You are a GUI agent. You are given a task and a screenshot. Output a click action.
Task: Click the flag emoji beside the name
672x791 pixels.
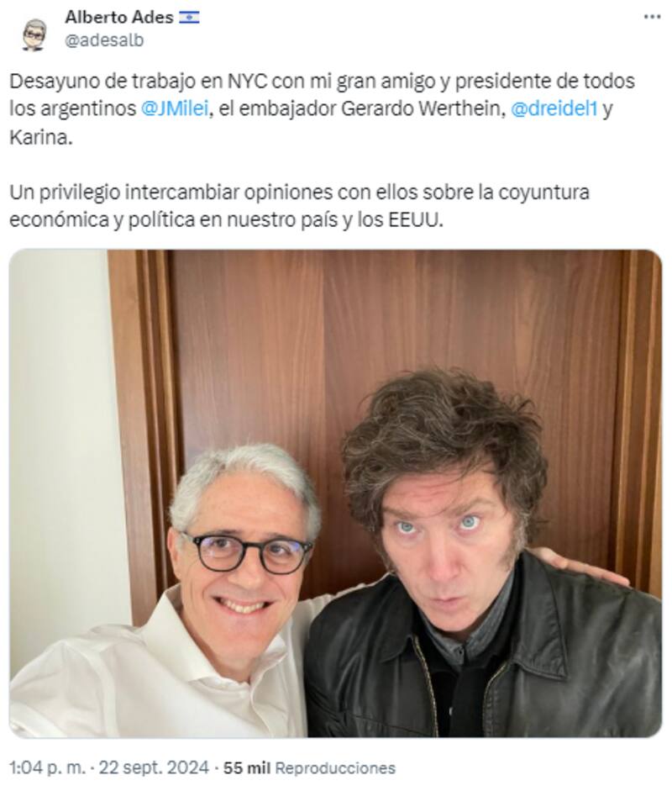tap(189, 18)
